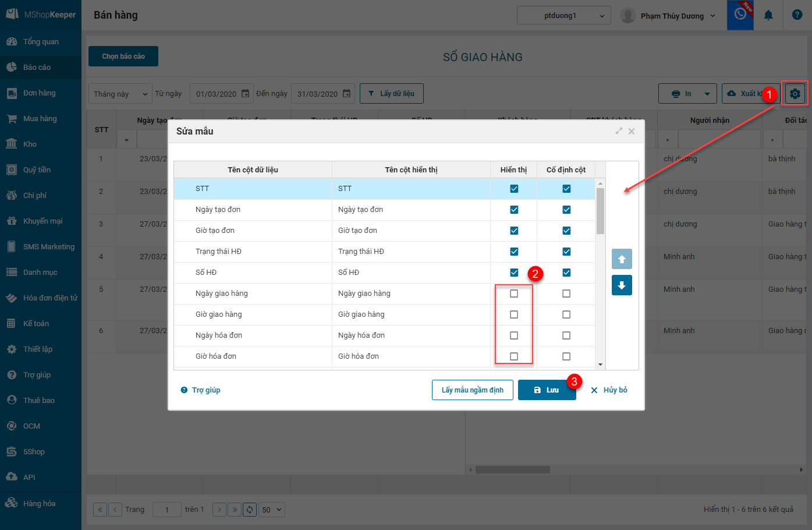Open report settings gear icon
The width and height of the screenshot is (812, 530).
[795, 93]
